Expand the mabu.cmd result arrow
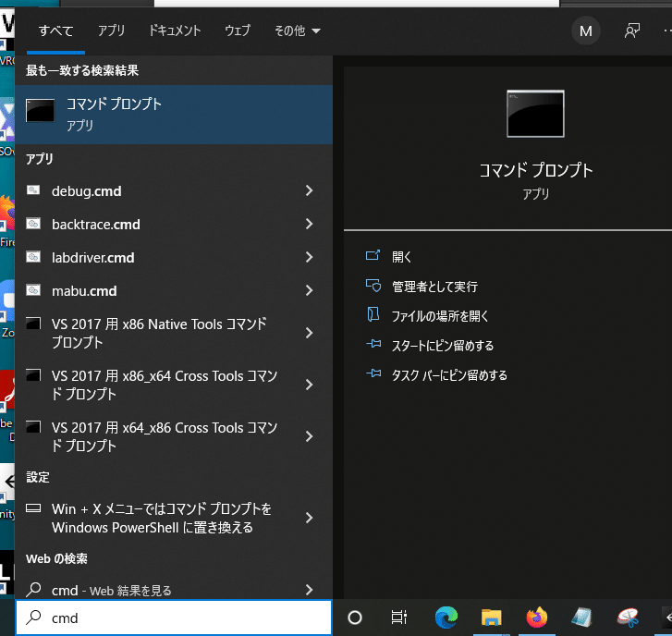Image resolution: width=672 pixels, height=636 pixels. tap(309, 290)
